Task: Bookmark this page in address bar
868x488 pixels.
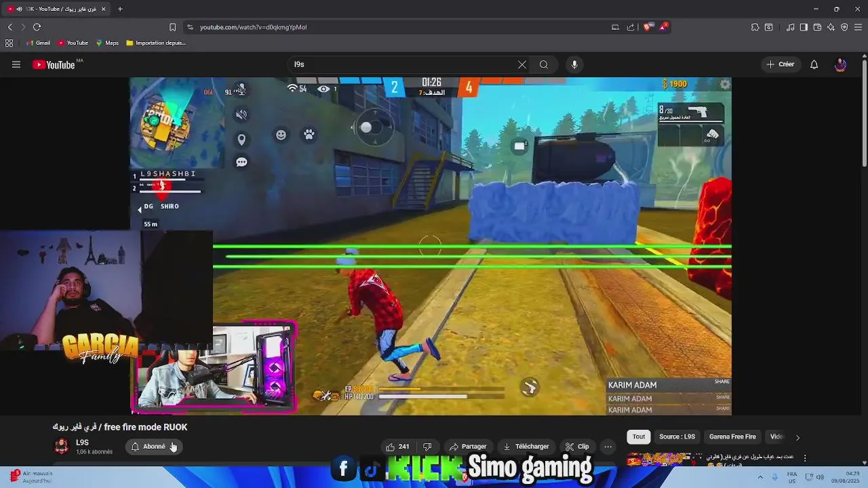Action: (172, 27)
